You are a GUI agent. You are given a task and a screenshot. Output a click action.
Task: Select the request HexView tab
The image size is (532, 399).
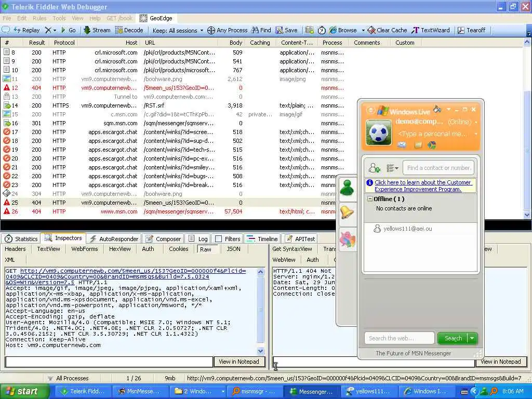[x=120, y=249]
